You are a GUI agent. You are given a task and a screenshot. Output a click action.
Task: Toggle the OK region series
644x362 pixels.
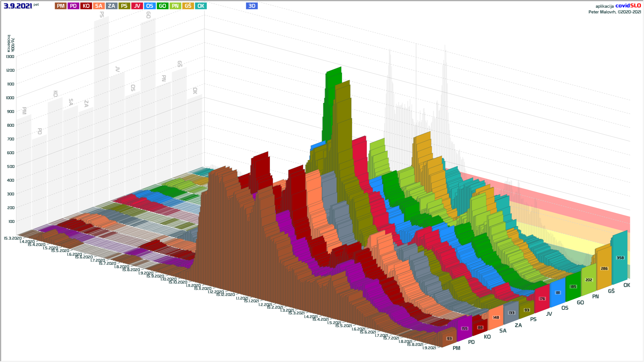[201, 6]
